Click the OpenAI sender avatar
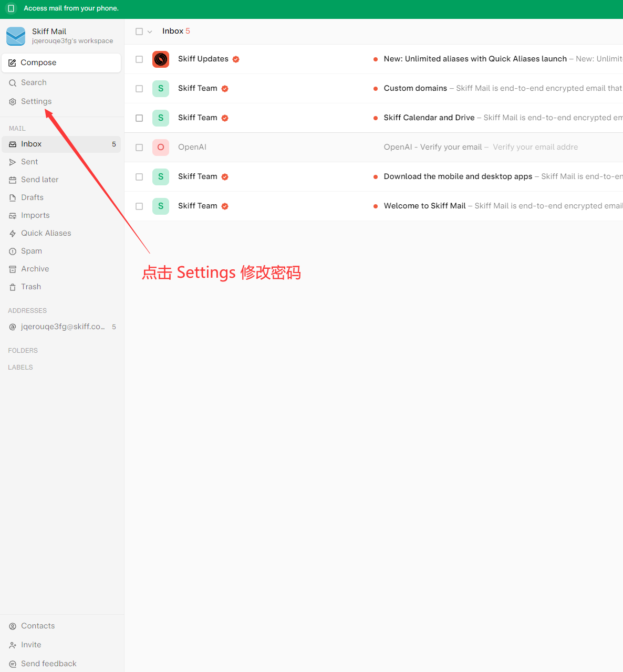 [161, 148]
